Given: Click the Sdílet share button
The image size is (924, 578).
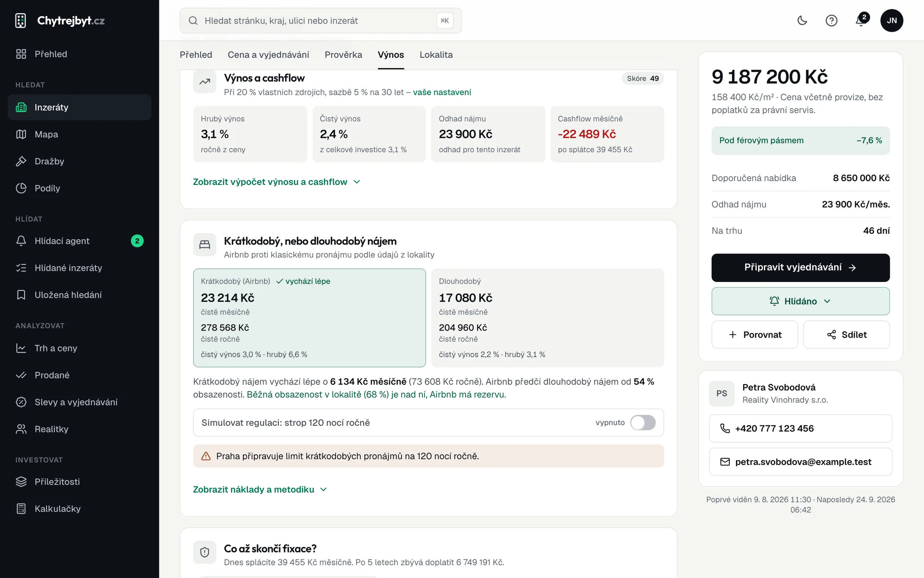Looking at the screenshot, I should pos(846,334).
